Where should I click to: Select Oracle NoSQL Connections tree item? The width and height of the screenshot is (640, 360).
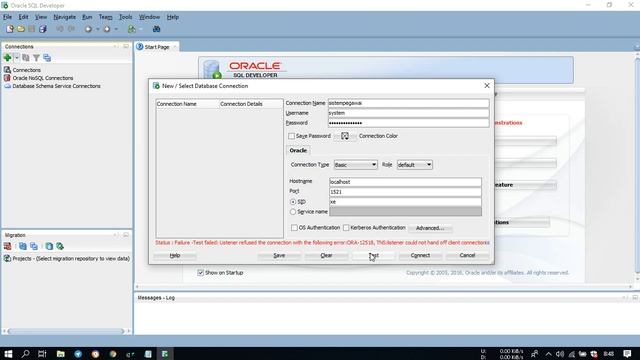43,78
